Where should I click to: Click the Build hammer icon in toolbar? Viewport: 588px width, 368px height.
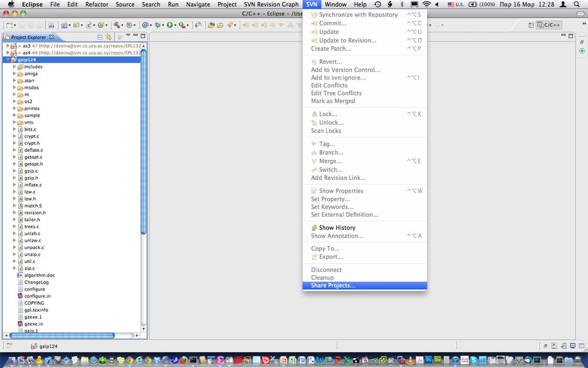tap(117, 25)
